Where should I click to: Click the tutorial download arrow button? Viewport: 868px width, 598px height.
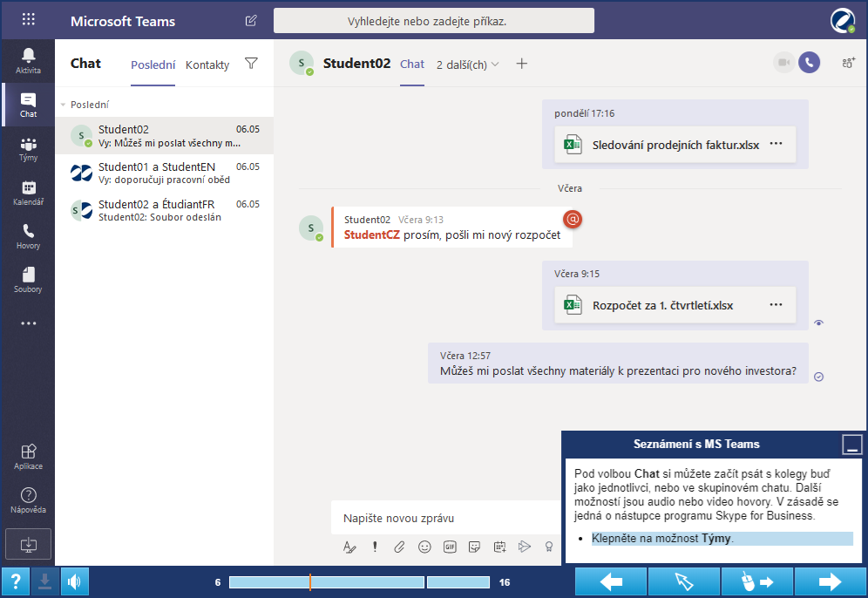pyautogui.click(x=44, y=581)
